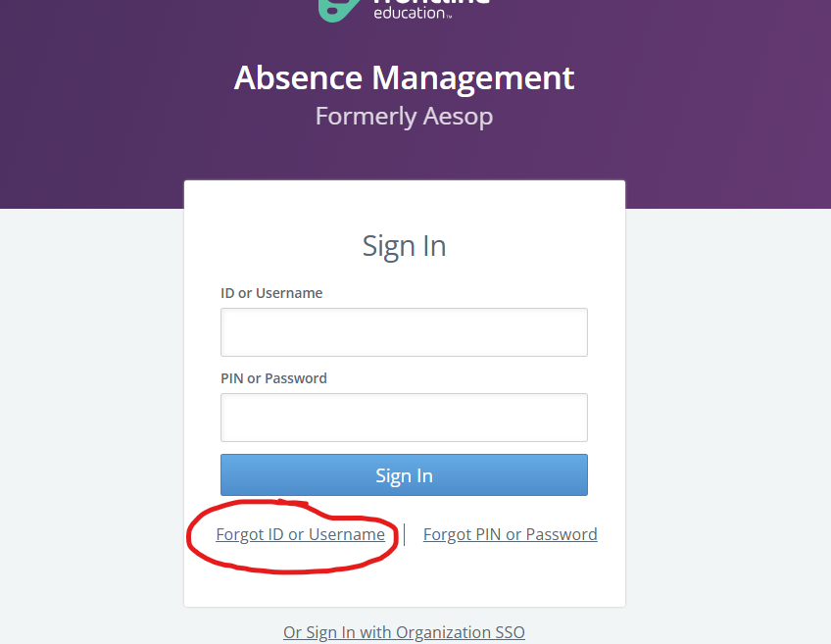The height and width of the screenshot is (644, 831).
Task: Focus the ID or Username input field
Action: 404,332
